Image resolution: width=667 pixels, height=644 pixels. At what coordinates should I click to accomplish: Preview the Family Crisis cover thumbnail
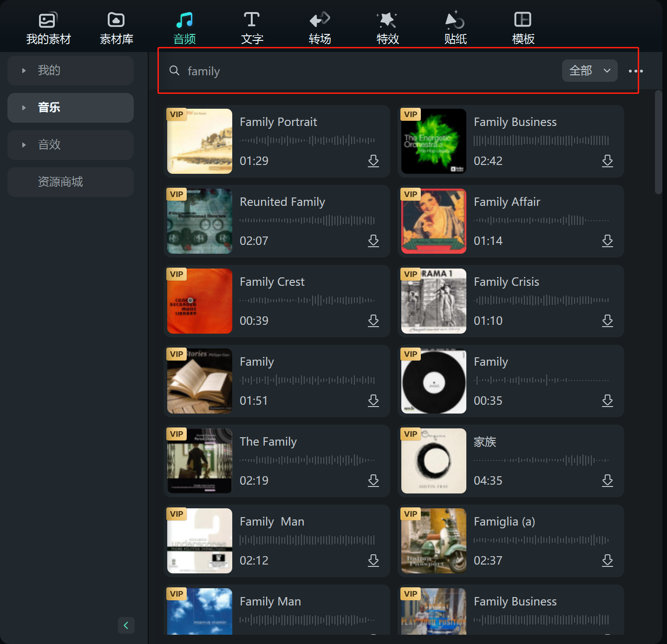[434, 301]
